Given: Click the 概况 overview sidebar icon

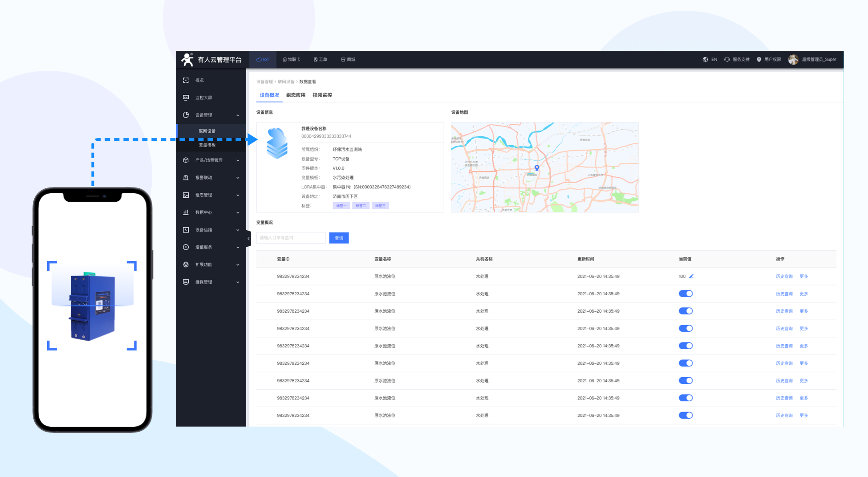Looking at the screenshot, I should point(186,80).
